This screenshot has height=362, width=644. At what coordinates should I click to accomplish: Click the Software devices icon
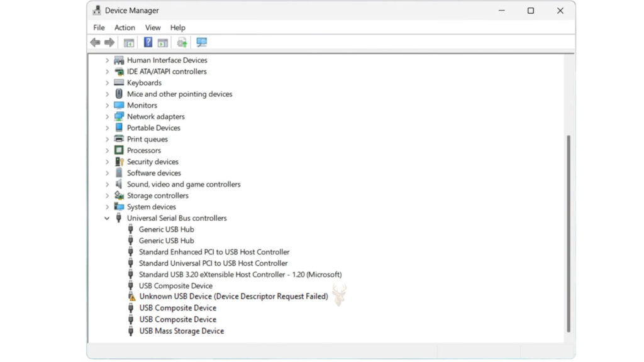point(119,173)
